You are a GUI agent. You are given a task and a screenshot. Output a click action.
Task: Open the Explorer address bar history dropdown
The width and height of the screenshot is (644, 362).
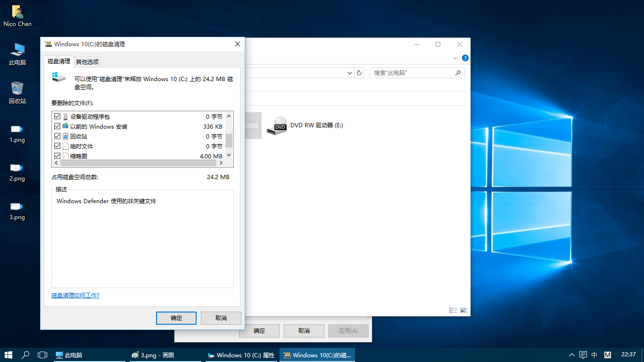349,73
